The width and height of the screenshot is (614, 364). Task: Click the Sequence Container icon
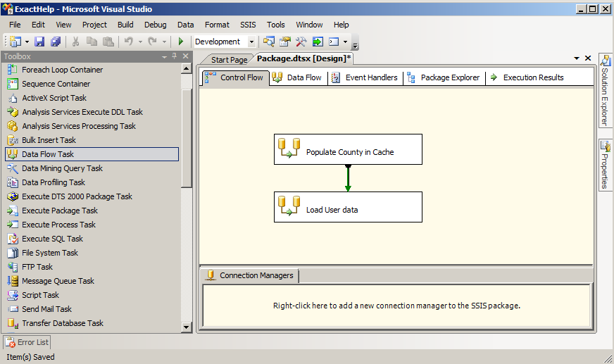[x=13, y=84]
